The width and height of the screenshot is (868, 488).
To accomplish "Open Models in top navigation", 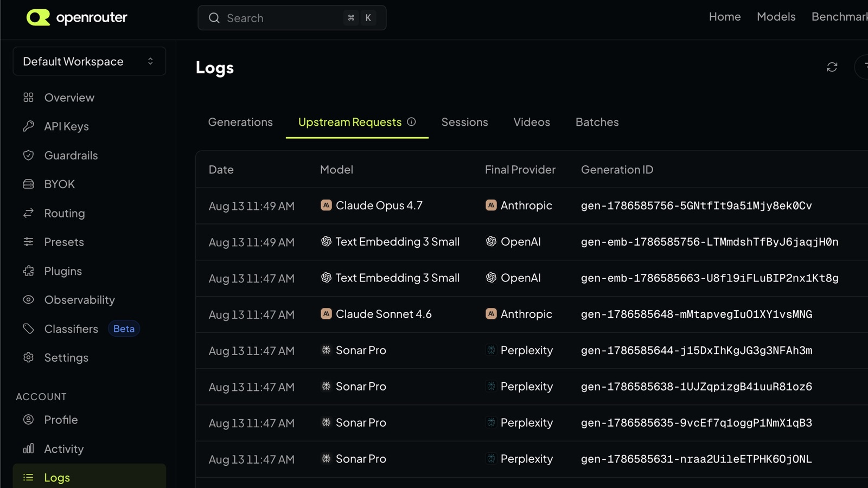I will 776,17.
